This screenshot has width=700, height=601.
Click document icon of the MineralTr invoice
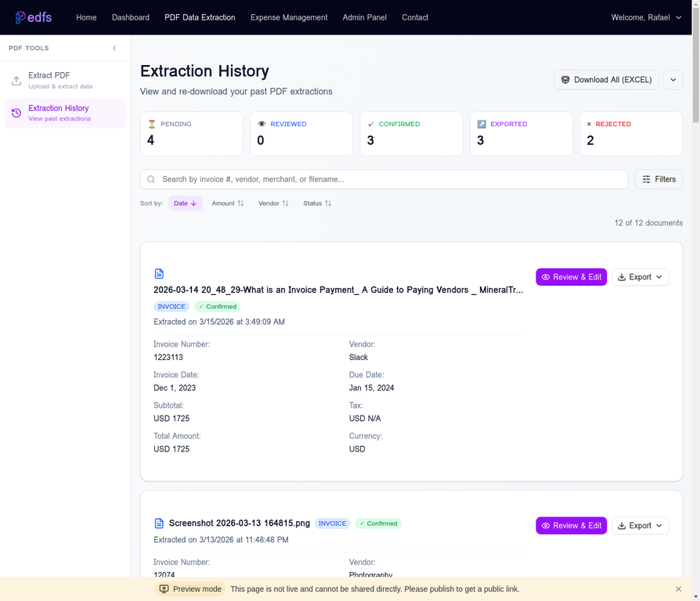[159, 274]
